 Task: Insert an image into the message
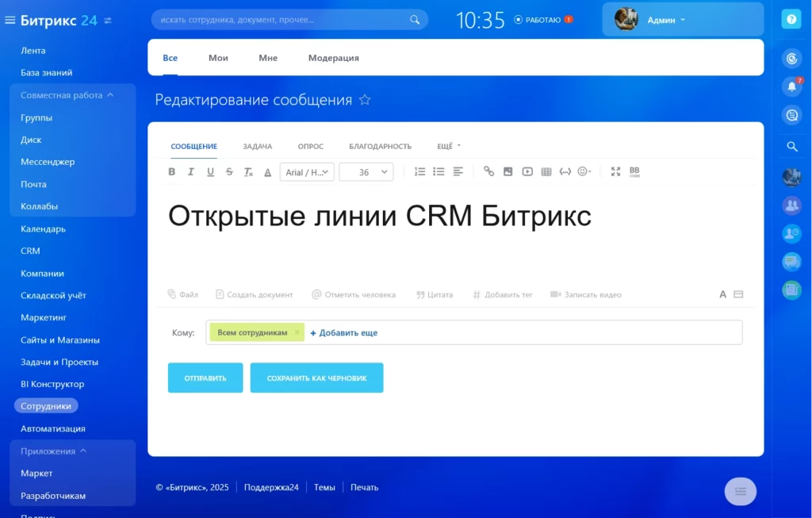[x=507, y=171]
